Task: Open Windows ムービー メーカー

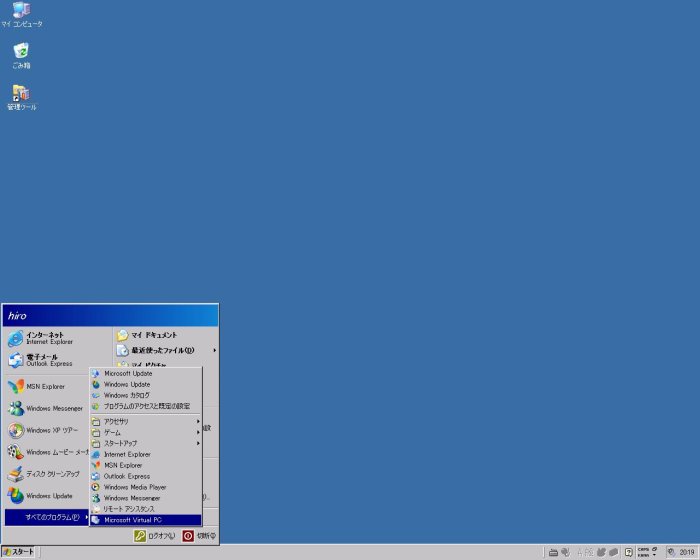Action: pos(47,452)
